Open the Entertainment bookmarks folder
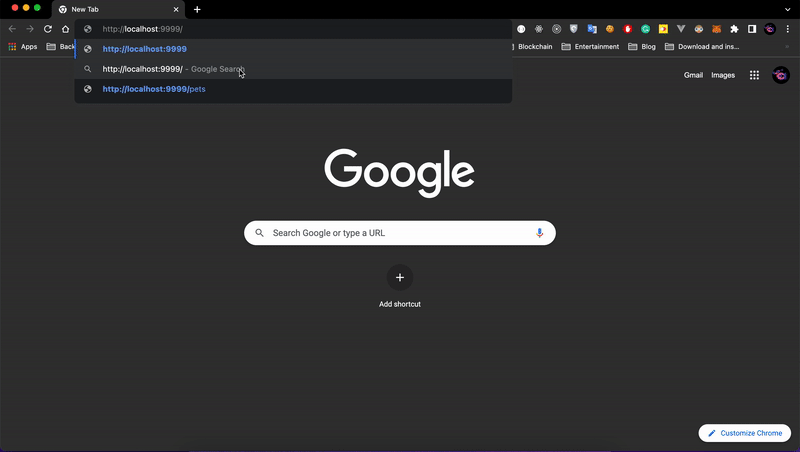Image resolution: width=800 pixels, height=452 pixels. coord(590,46)
